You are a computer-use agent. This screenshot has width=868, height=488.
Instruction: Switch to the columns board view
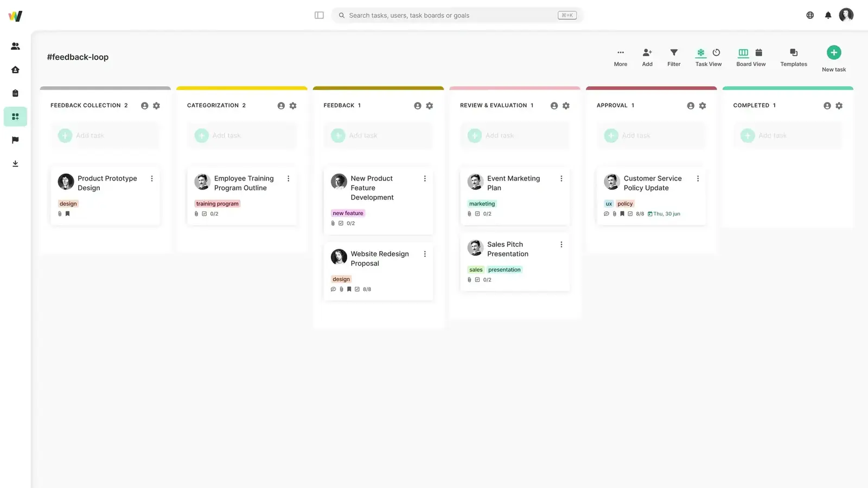click(743, 53)
